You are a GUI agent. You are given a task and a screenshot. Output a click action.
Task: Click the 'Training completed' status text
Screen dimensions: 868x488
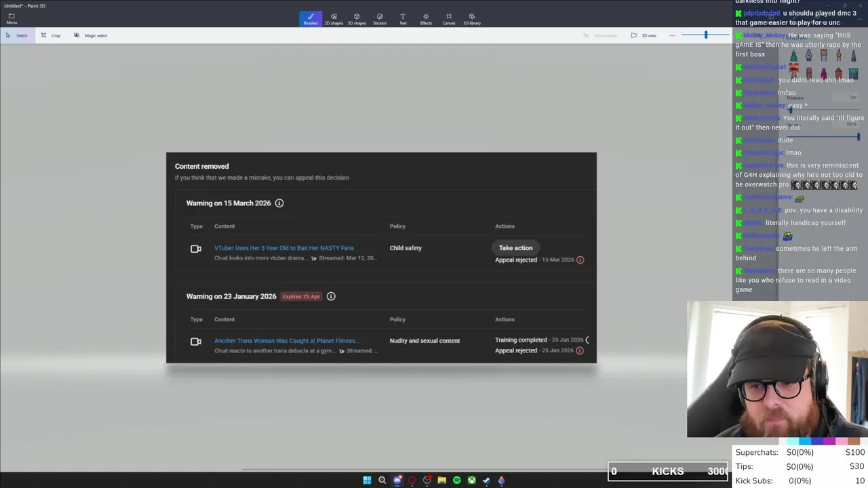point(521,340)
